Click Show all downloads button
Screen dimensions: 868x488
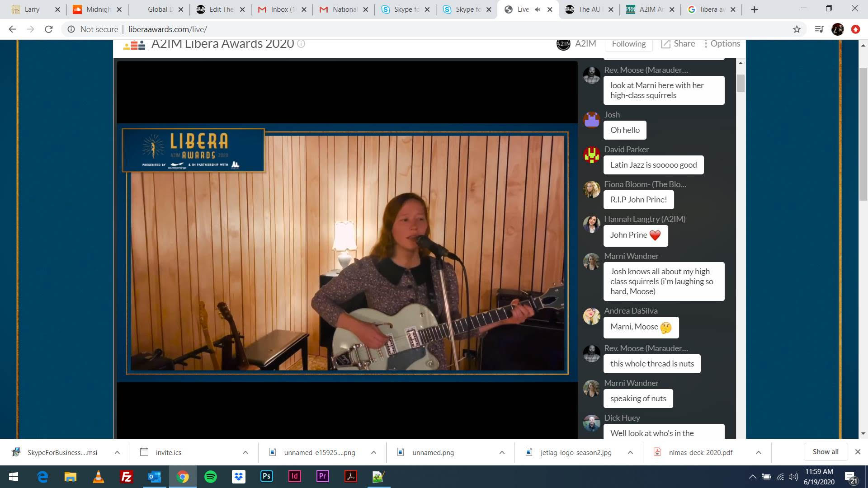click(825, 452)
